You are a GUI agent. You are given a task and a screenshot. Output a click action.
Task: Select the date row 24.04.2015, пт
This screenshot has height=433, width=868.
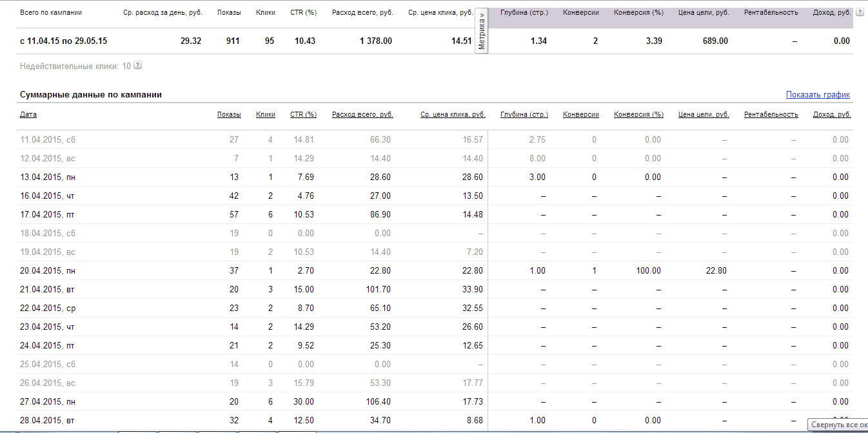click(x=48, y=346)
